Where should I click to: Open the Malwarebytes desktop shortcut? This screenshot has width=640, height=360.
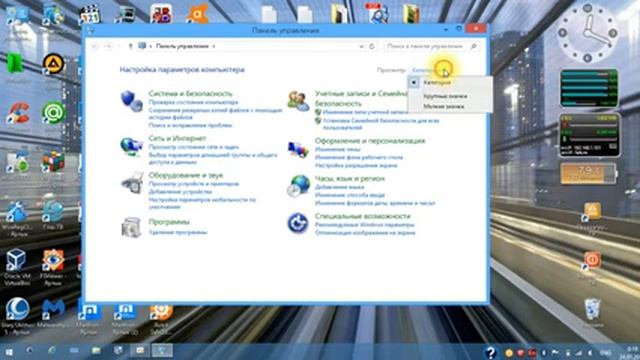click(53, 314)
